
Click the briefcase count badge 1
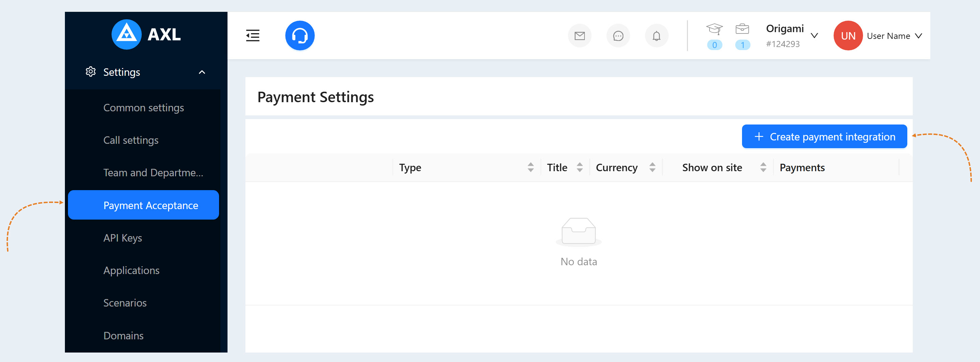743,45
